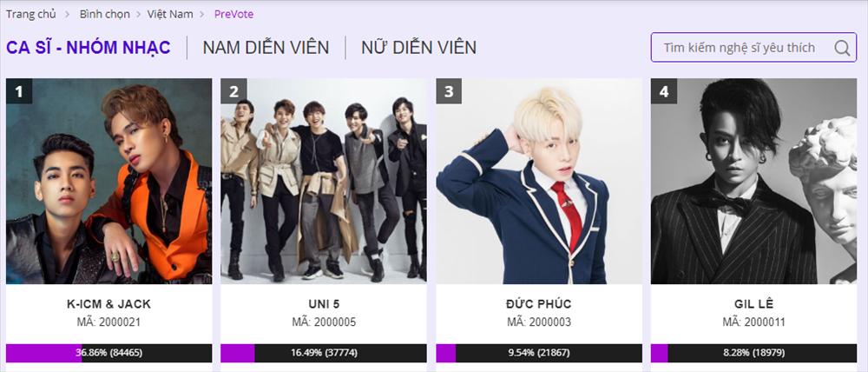
Task: Open the UNI 5 group photo
Action: click(324, 182)
